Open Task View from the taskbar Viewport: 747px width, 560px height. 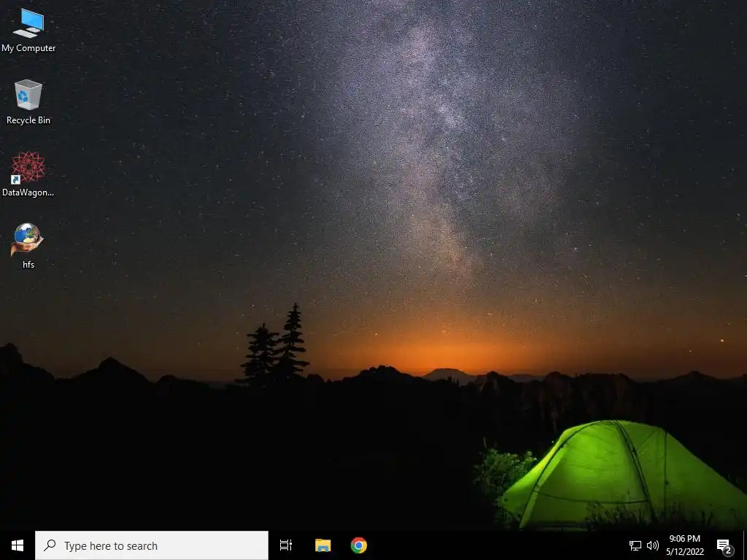[286, 545]
